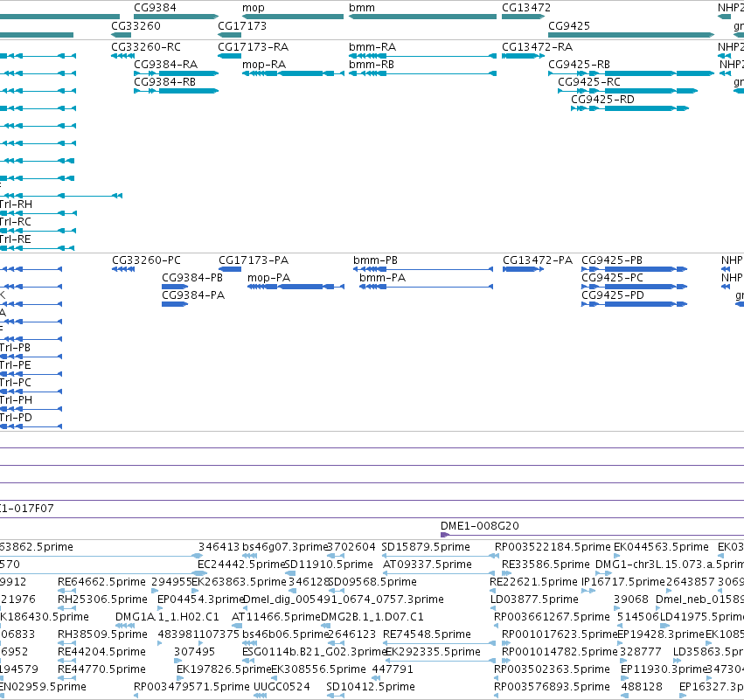Click EST LD03877.5prime

pos(492,608)
